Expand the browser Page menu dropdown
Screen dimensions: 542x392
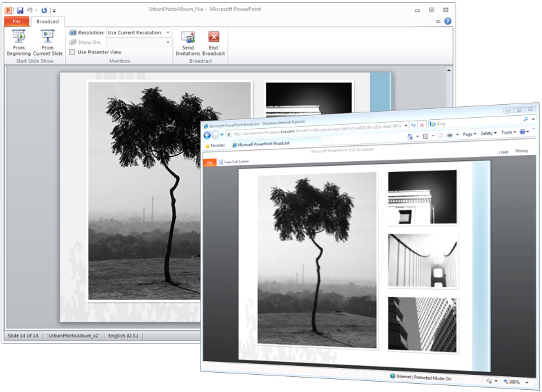pyautogui.click(x=469, y=134)
